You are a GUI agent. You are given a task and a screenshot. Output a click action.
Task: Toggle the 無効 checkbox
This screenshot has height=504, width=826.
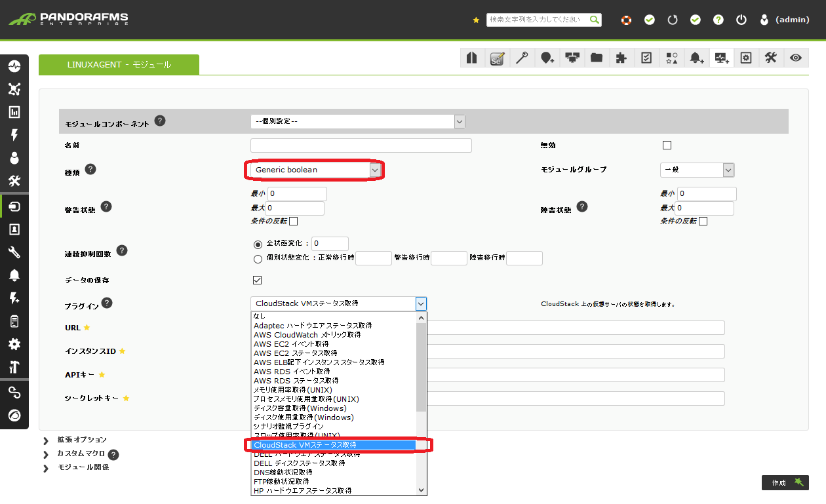pos(667,145)
